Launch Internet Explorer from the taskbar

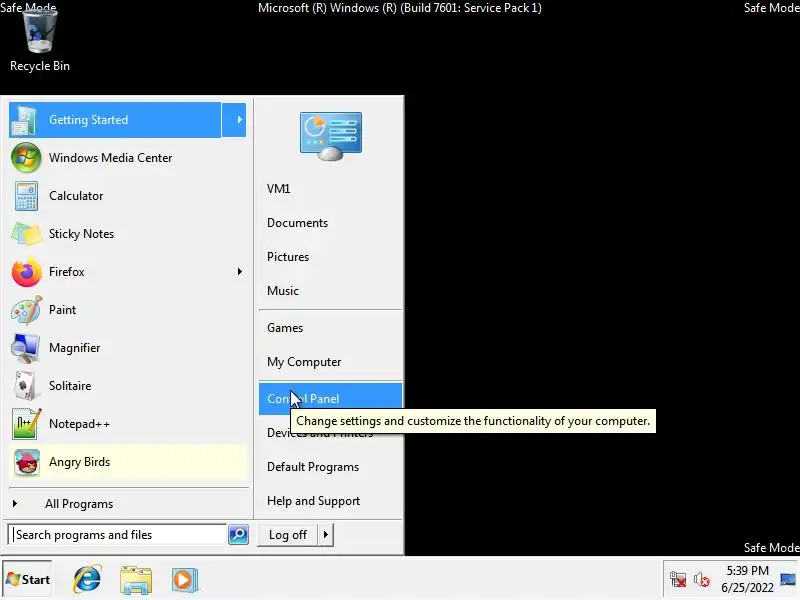[87, 579]
